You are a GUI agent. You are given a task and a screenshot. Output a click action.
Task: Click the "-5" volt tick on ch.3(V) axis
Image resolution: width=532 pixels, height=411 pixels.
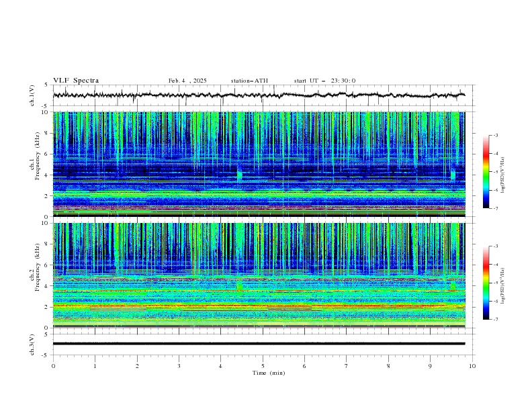point(46,355)
